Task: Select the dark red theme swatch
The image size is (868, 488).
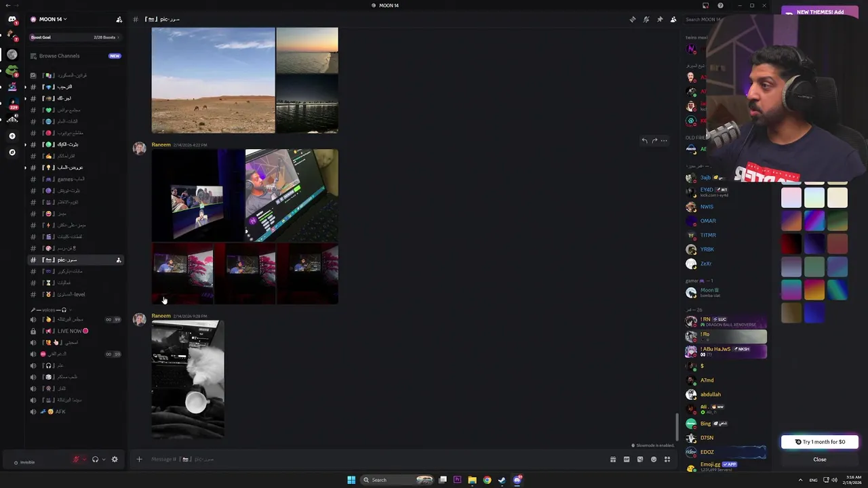Action: tap(791, 243)
